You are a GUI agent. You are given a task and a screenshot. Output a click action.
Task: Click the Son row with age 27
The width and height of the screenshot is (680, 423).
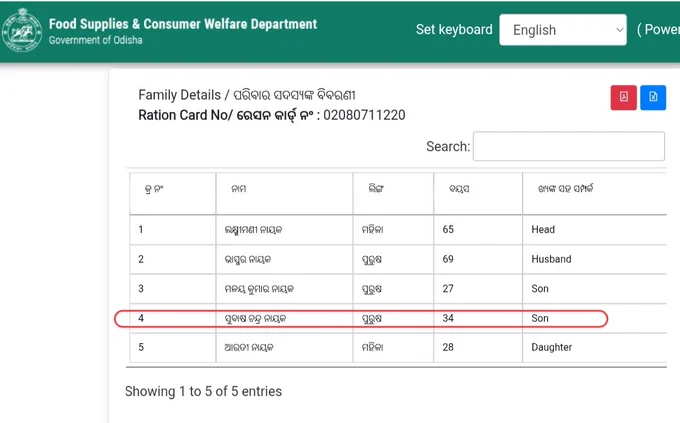click(398, 289)
